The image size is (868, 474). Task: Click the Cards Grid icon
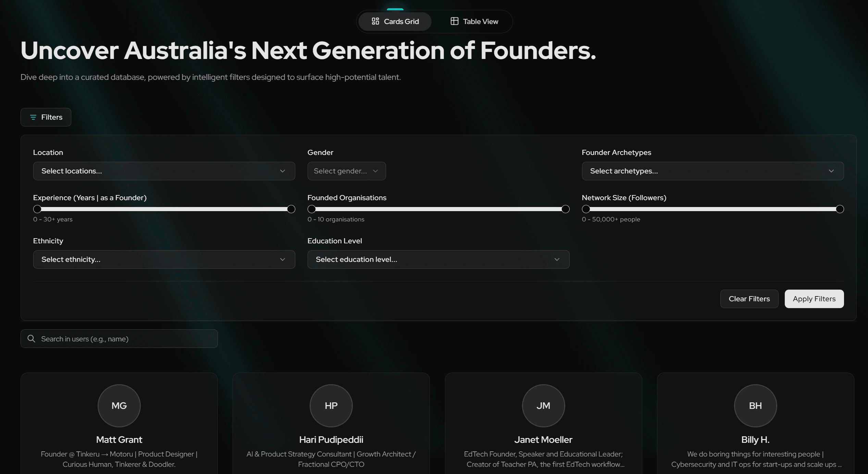[375, 21]
